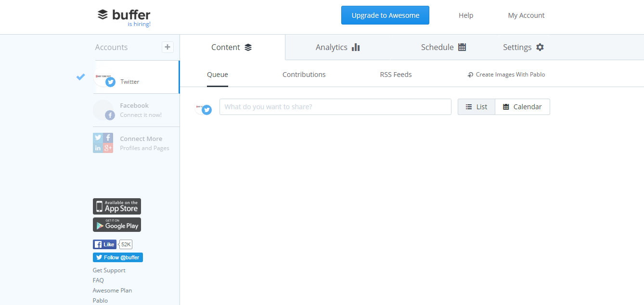Open the Analytics tab
This screenshot has height=305, width=644.
tap(338, 47)
